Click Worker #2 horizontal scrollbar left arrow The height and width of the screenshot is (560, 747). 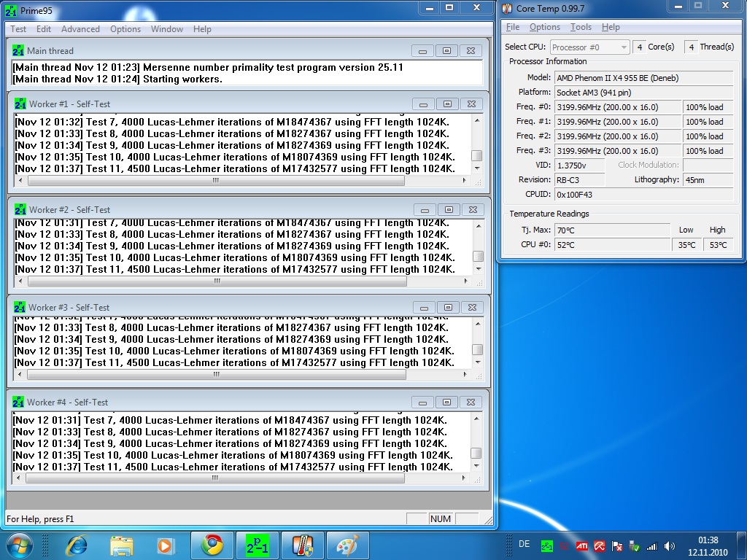pyautogui.click(x=20, y=281)
